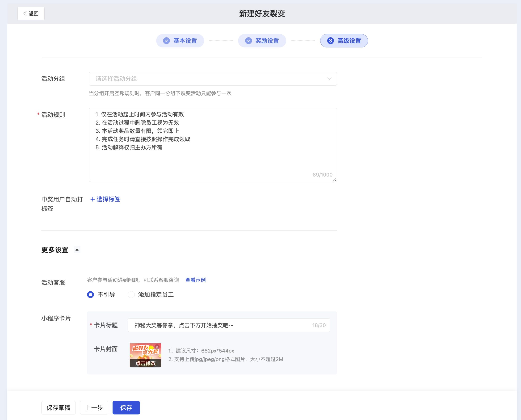Click the 新建好友裂变 page title
The image size is (521, 420).
point(262,13)
